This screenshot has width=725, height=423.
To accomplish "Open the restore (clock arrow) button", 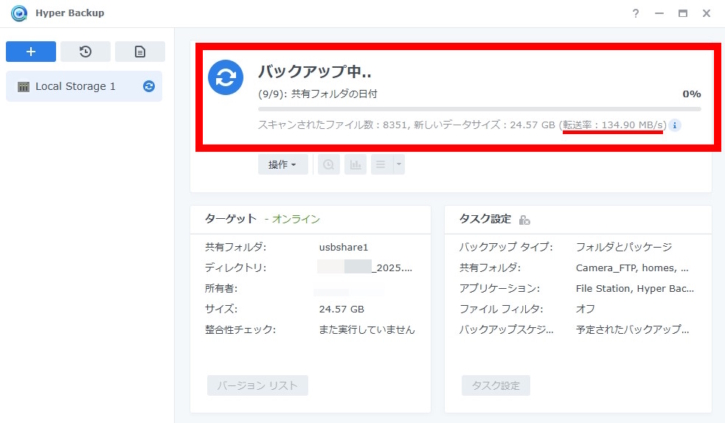I will pos(85,52).
